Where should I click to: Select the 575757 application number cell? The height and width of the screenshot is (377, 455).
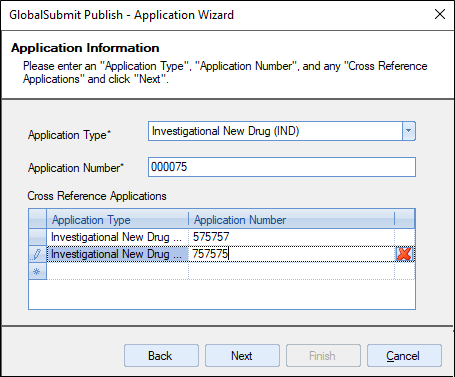[291, 237]
